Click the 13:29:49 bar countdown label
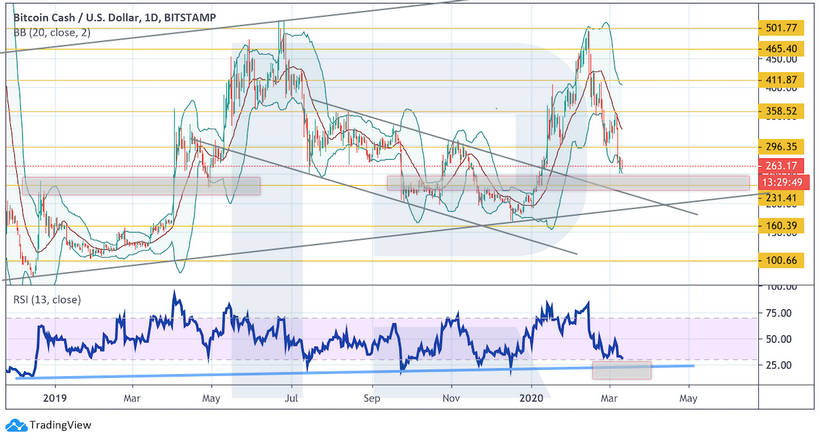The image size is (820, 441). click(x=781, y=181)
